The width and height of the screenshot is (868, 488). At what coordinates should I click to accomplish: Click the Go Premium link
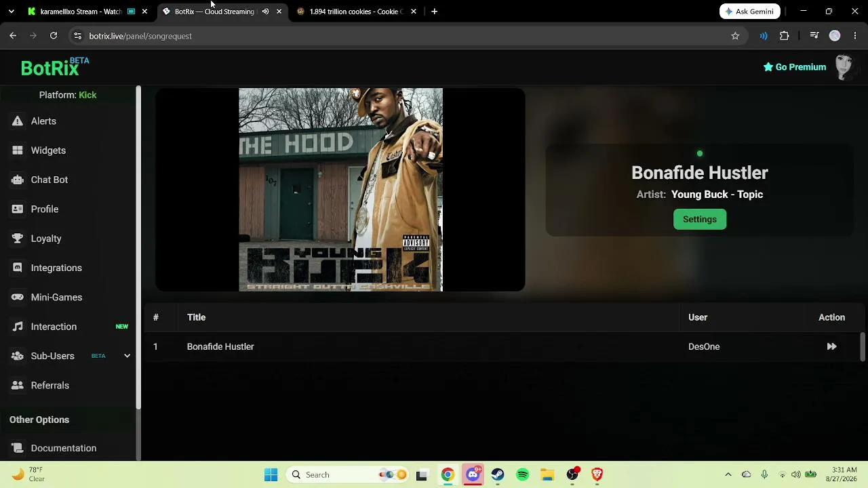[795, 67]
